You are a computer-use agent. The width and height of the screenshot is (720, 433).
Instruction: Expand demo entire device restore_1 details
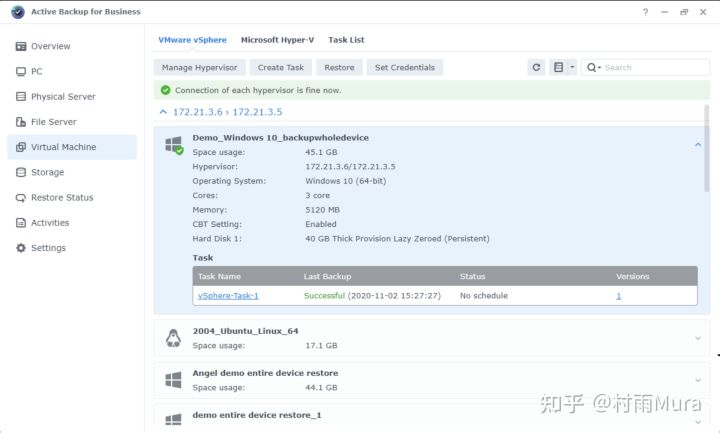(x=698, y=422)
